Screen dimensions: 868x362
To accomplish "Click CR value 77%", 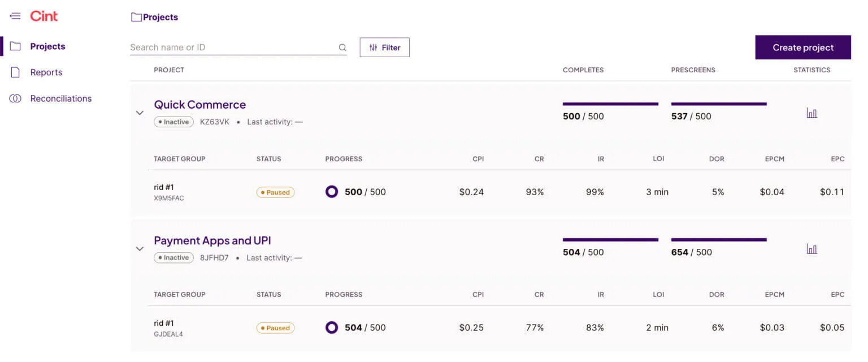I will pyautogui.click(x=535, y=327).
